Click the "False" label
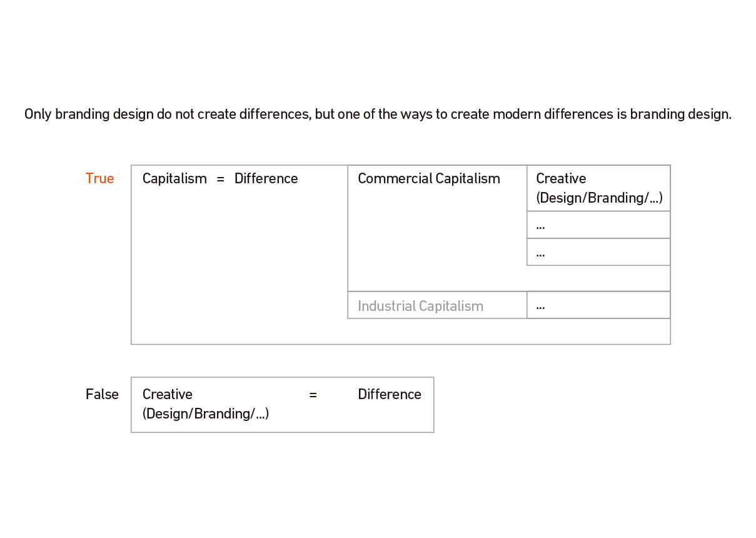The image size is (756, 538). (102, 395)
